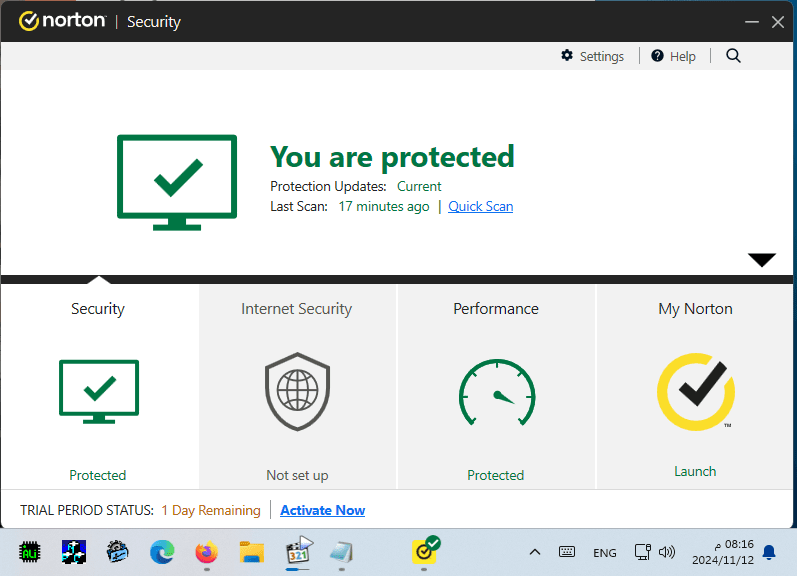Screen dimensions: 797x576
Task: Switch ENG input language
Action: 605,553
